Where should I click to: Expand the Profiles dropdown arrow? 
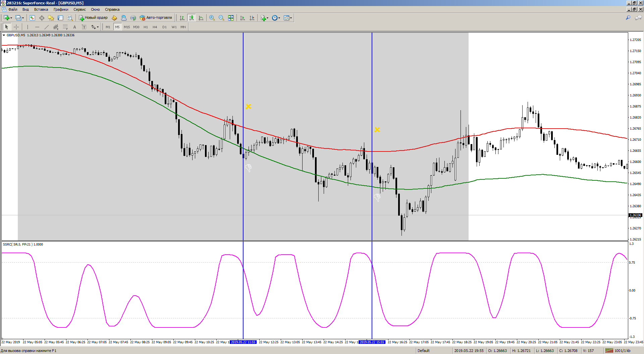(x=23, y=18)
